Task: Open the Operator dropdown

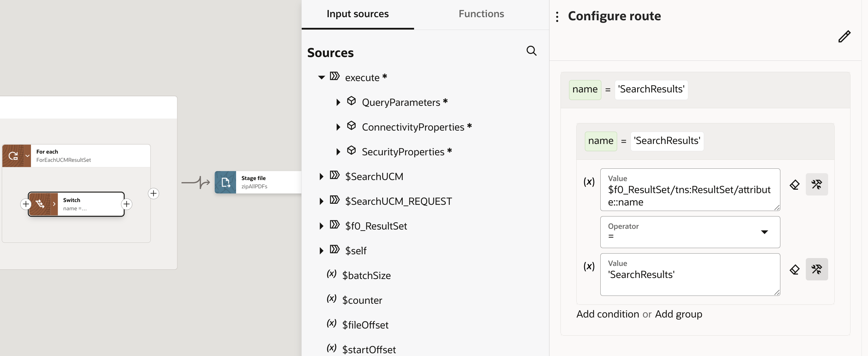Action: point(765,232)
